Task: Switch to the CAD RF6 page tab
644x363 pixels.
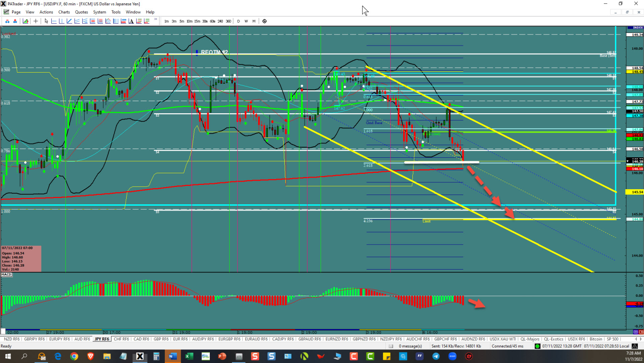Action: [x=141, y=339]
